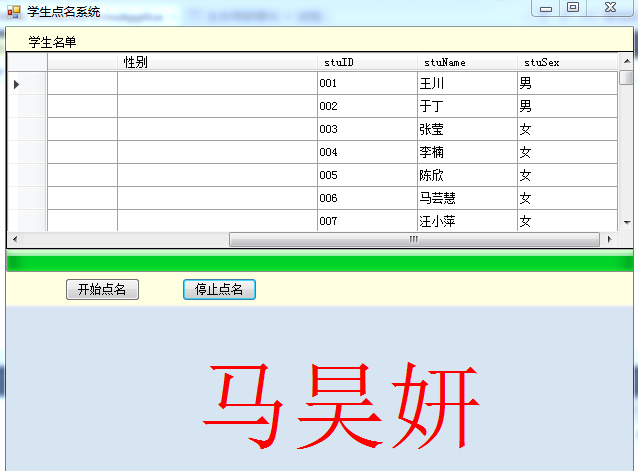
Task: Click the vertical scrollbar thumb
Action: point(627,77)
